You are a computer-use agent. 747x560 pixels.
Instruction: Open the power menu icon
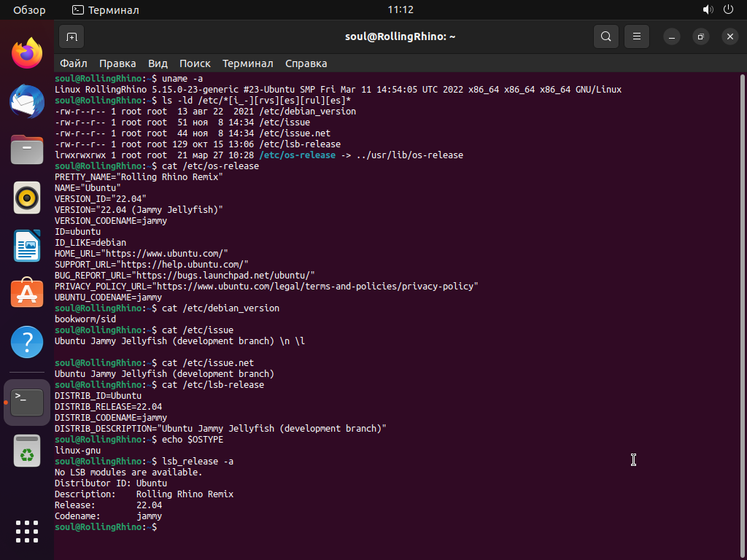[729, 9]
